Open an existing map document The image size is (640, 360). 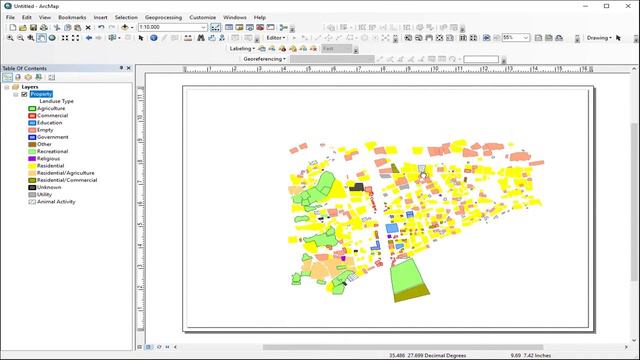click(x=23, y=27)
